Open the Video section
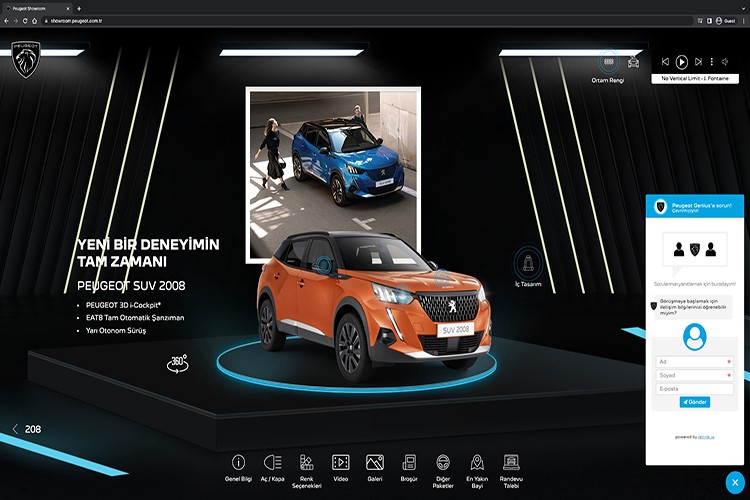This screenshot has height=500, width=750. tap(341, 468)
